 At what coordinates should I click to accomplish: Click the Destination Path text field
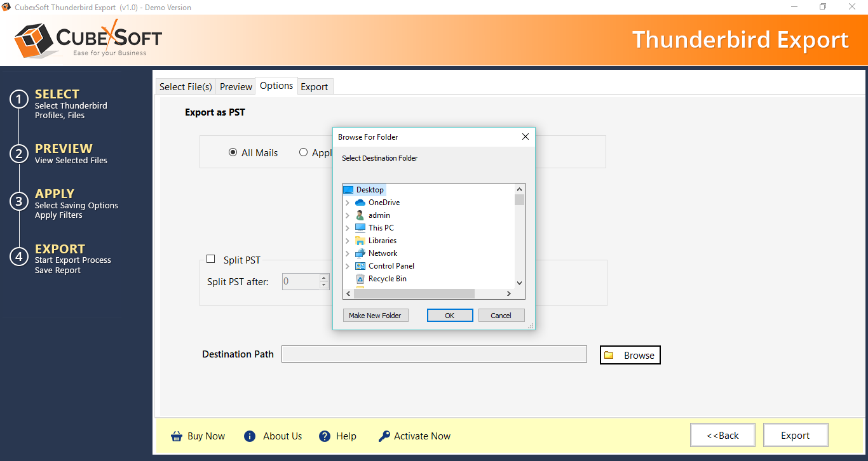click(x=434, y=354)
